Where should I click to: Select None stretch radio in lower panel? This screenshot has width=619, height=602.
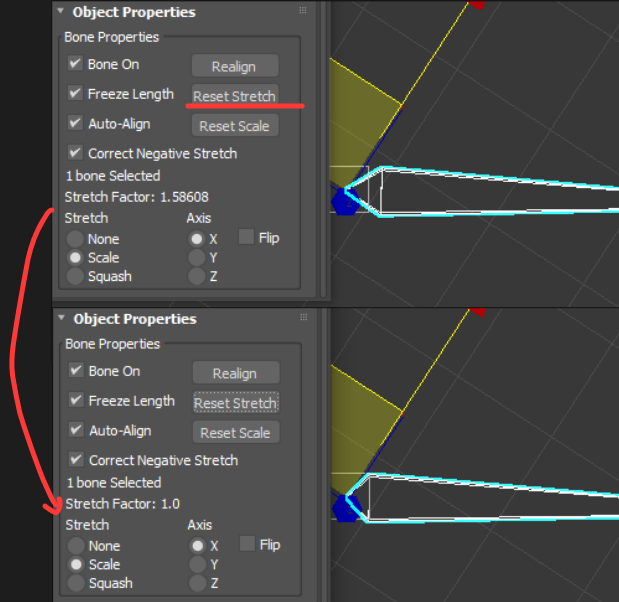click(76, 546)
